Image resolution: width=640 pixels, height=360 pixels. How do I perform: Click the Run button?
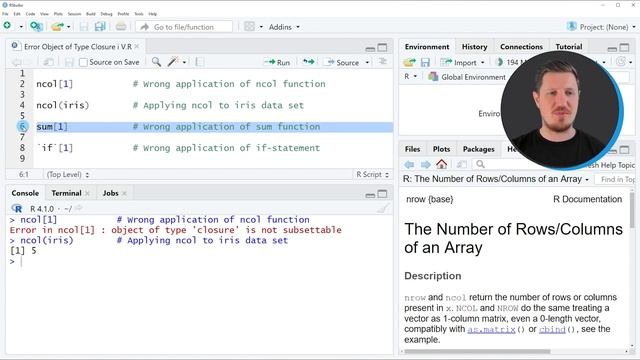(x=277, y=62)
